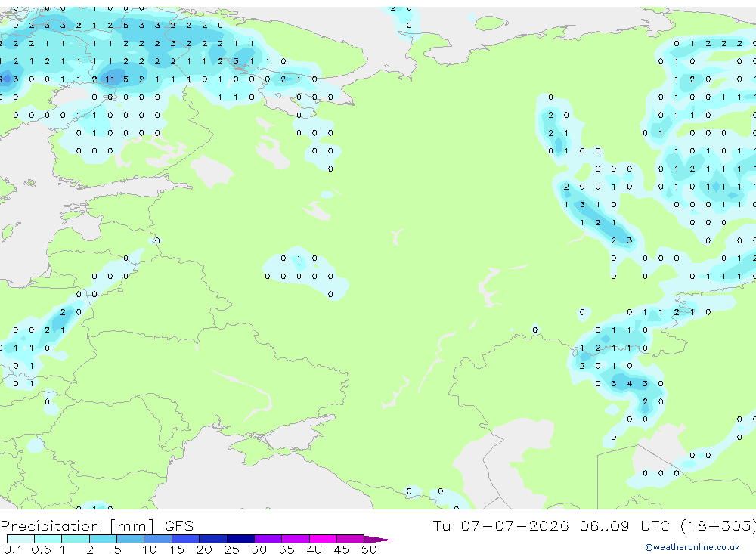Click the '11' precipitation value on map
The width and height of the screenshot is (756, 554).
click(x=110, y=79)
